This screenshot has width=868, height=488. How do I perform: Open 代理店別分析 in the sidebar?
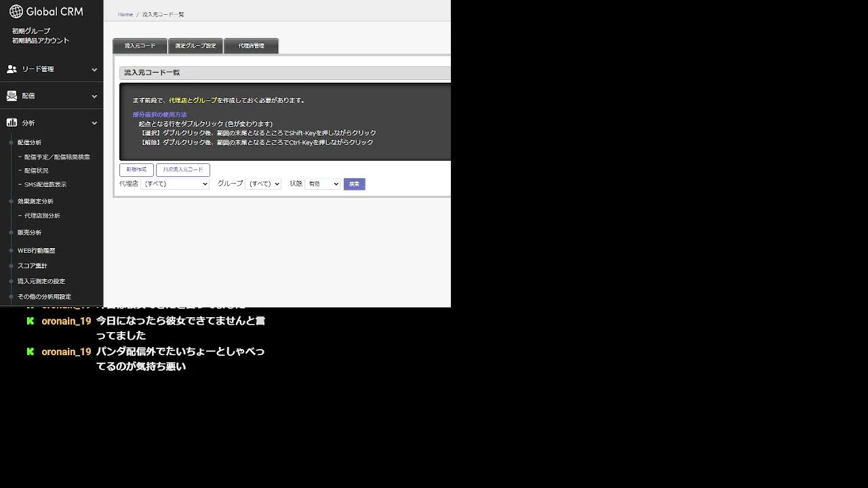pyautogui.click(x=42, y=216)
